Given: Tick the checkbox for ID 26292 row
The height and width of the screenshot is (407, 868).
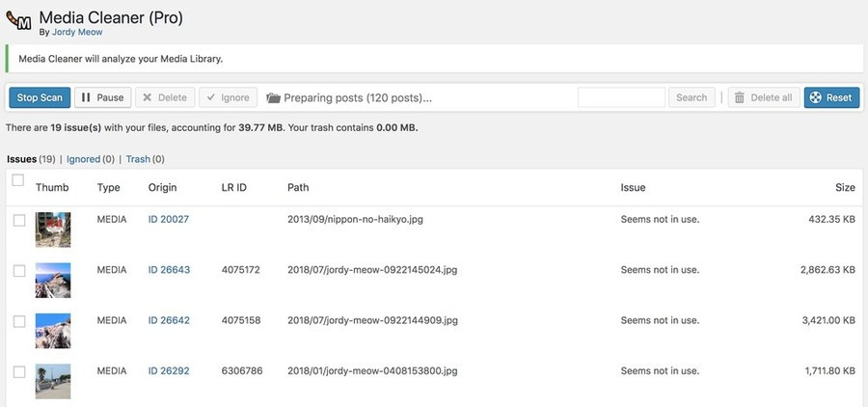Looking at the screenshot, I should click(x=18, y=371).
